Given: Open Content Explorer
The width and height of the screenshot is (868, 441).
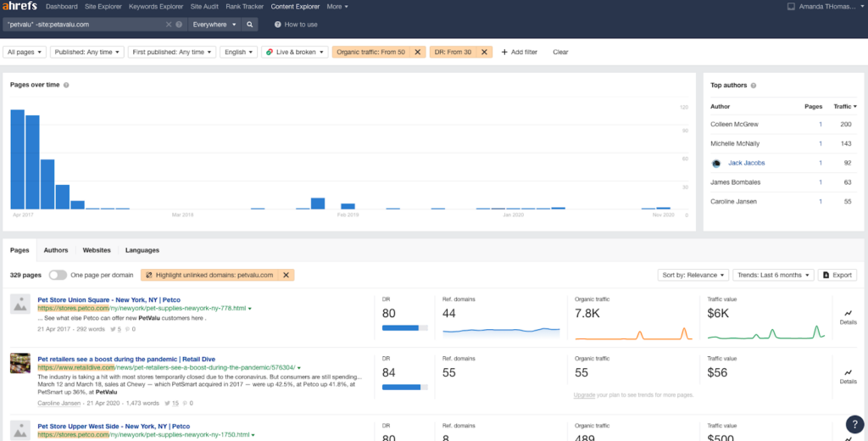Looking at the screenshot, I should coord(295,7).
